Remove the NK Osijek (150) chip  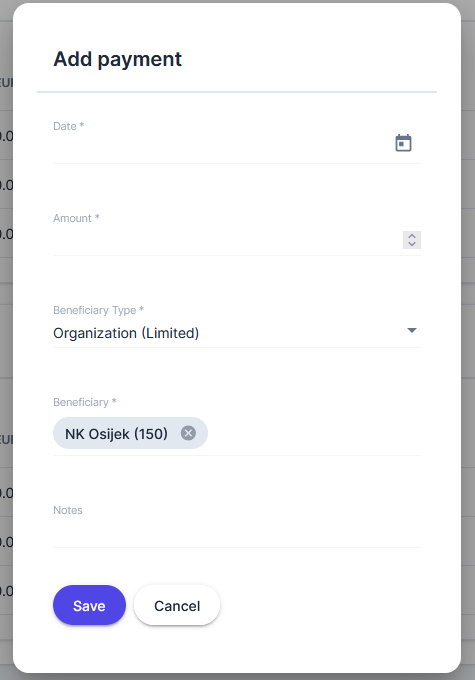188,433
